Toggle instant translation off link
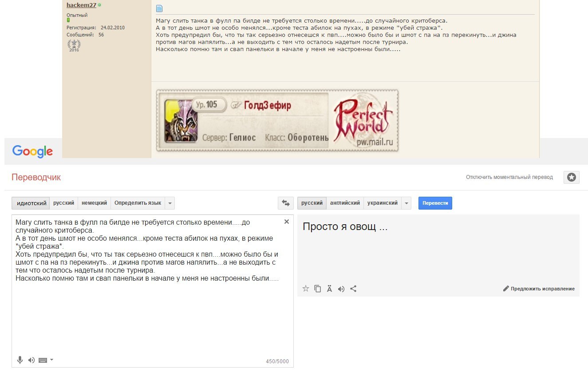The width and height of the screenshot is (588, 373). coord(509,177)
